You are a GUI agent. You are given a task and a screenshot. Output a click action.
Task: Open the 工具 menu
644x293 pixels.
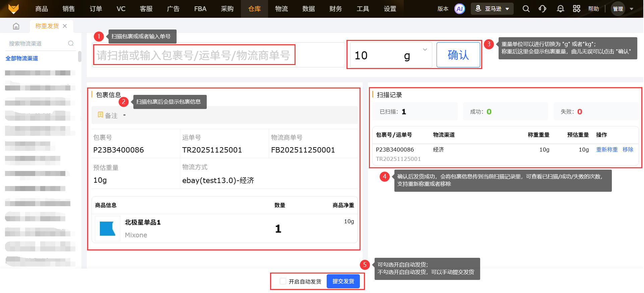pyautogui.click(x=363, y=9)
